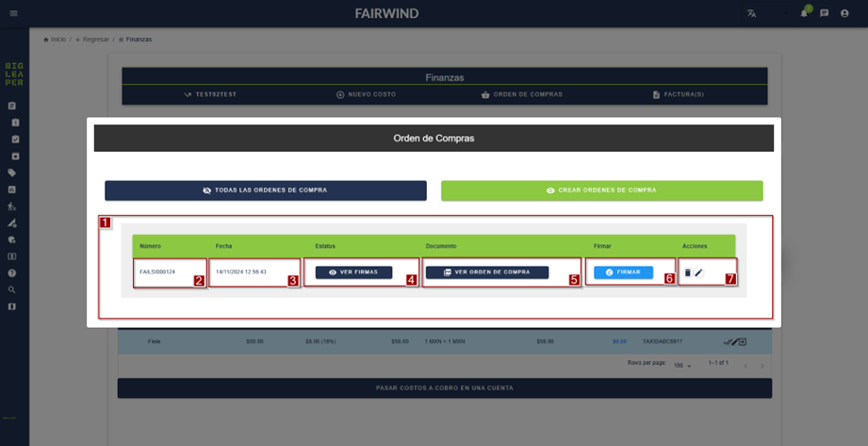Open the clipboard alert icon in sidebar
The width and height of the screenshot is (868, 446).
click(x=15, y=123)
